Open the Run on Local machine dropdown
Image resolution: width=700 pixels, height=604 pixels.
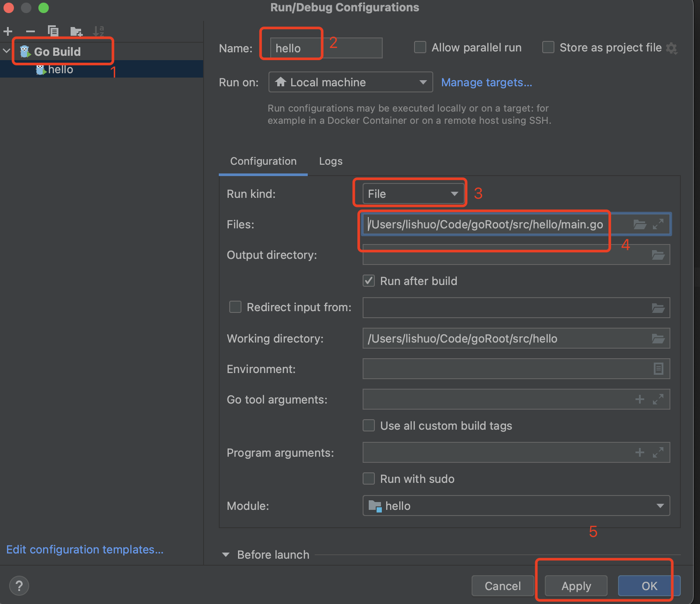[351, 82]
